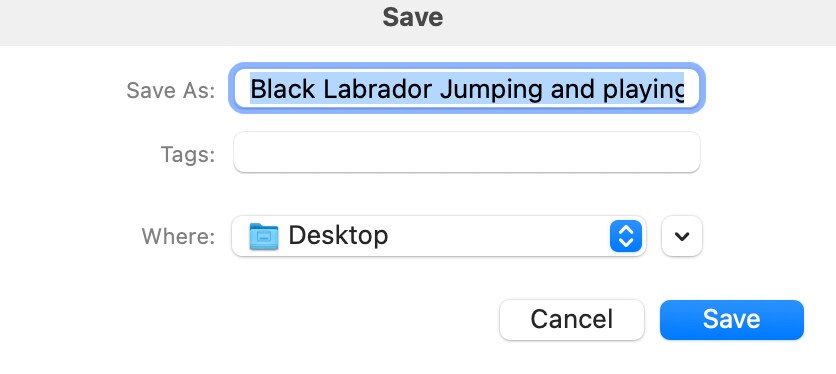Confirm with the blue Save button
This screenshot has height=374, width=836.
pyautogui.click(x=732, y=320)
